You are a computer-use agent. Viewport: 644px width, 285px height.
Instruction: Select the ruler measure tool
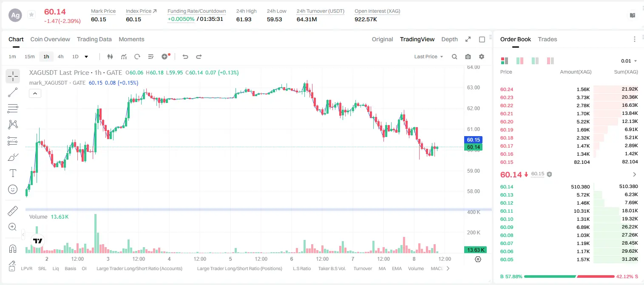pos(13,211)
